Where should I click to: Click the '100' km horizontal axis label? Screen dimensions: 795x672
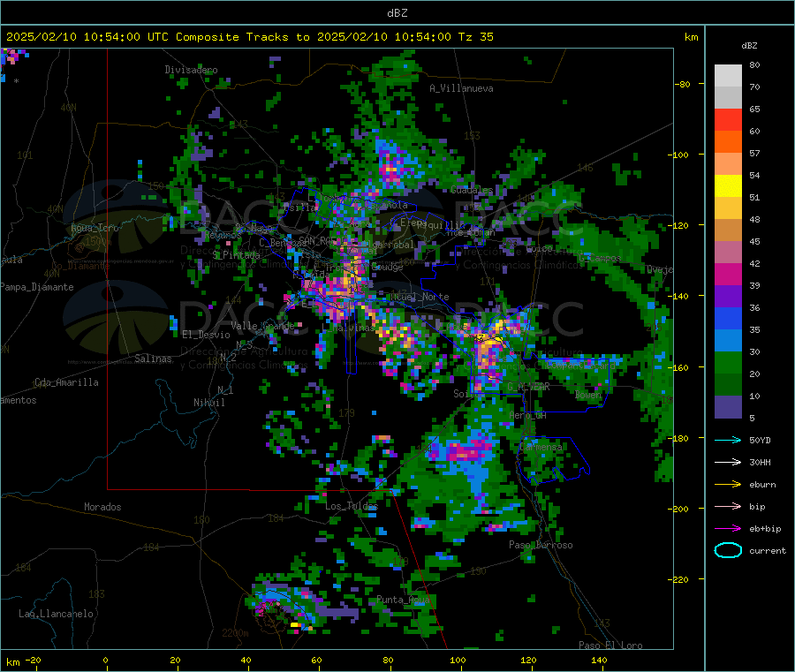coord(458,660)
